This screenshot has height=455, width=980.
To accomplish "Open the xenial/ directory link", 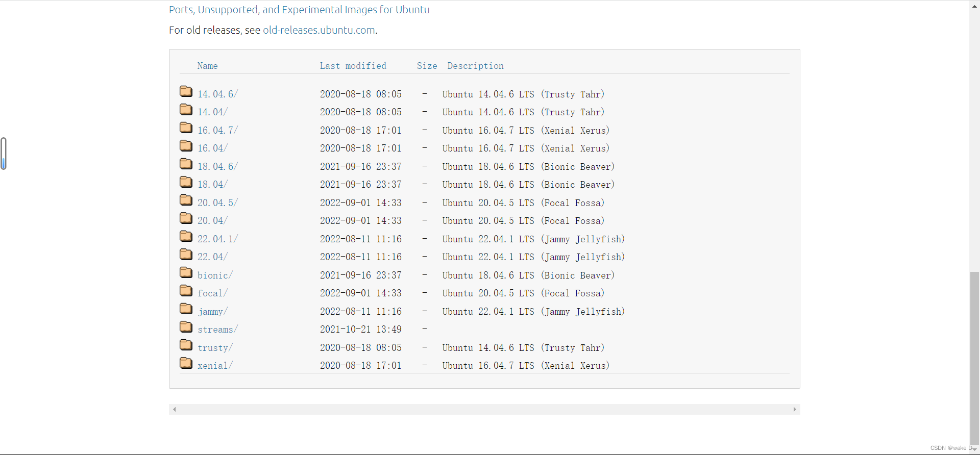I will 215,366.
